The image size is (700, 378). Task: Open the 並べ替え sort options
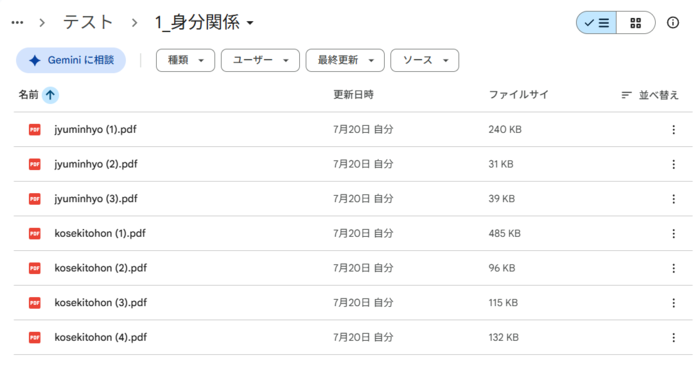[x=650, y=95]
